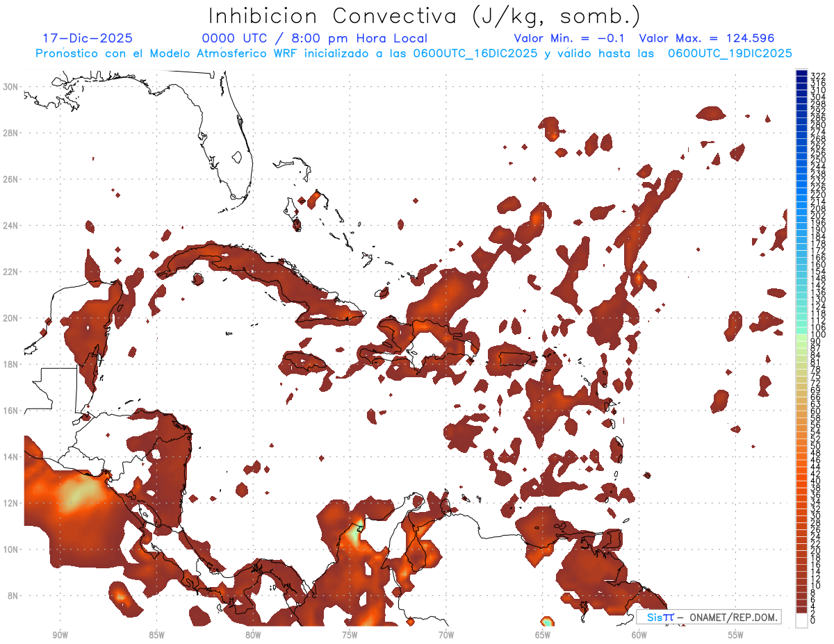The width and height of the screenshot is (834, 644).
Task: Click the "0600UTC_19DIC2025" valid-until time text
Action: coord(730,53)
